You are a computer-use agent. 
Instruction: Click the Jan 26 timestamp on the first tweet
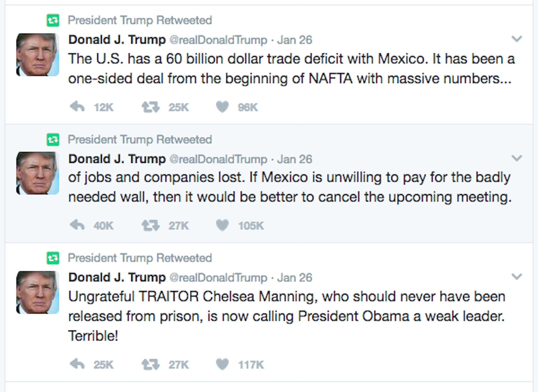294,39
